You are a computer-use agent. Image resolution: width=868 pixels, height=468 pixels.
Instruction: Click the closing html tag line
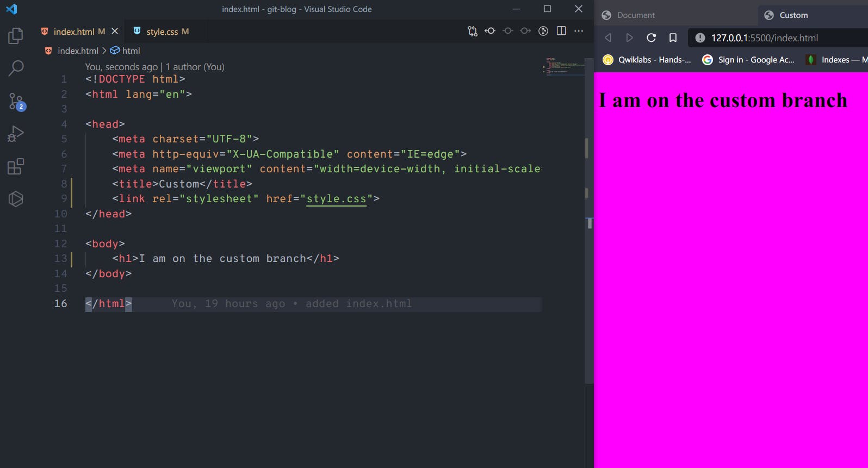point(108,304)
